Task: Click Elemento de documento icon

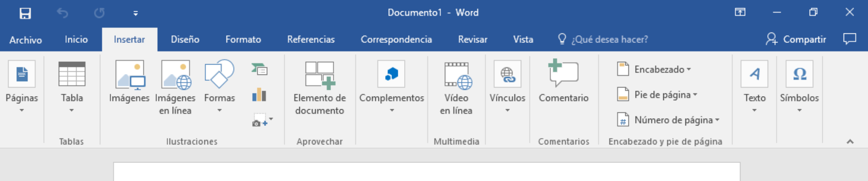Action: click(320, 75)
